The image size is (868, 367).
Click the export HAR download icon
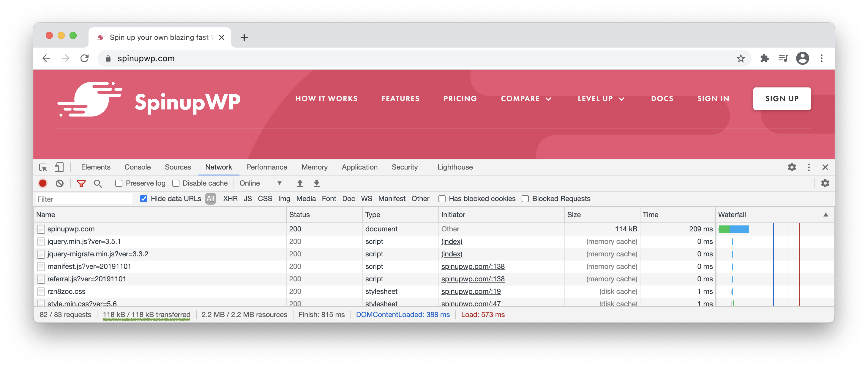point(316,183)
